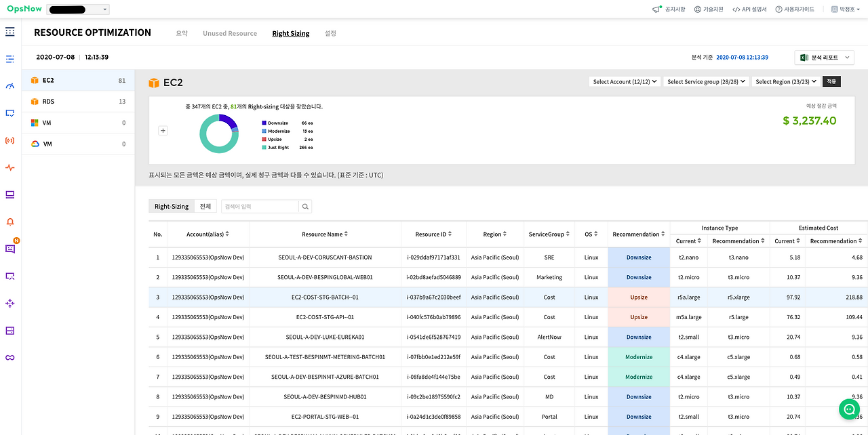Open the hamburger menu in the left sidebar
Viewport: 868px width, 435px height.
(x=9, y=32)
